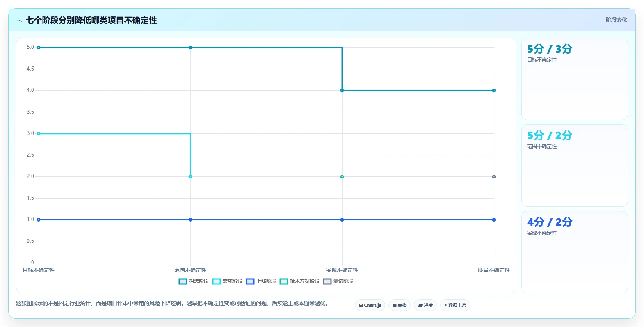
Task: Click the 阶段变化 label in header
Action: coord(616,20)
